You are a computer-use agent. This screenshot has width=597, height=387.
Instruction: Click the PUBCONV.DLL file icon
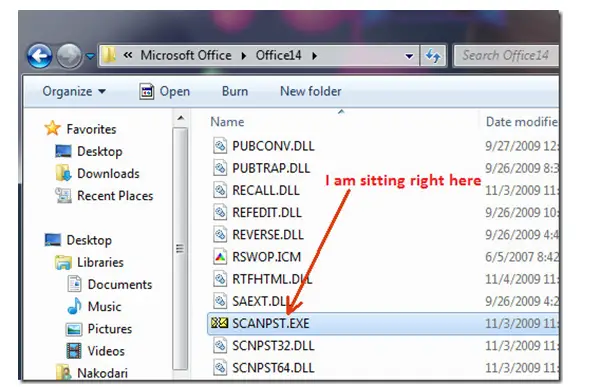[x=220, y=146]
